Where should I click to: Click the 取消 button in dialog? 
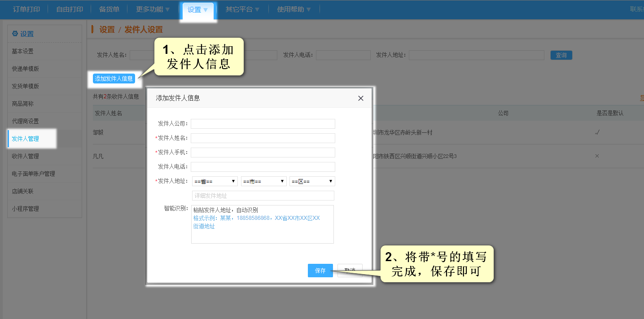(350, 271)
